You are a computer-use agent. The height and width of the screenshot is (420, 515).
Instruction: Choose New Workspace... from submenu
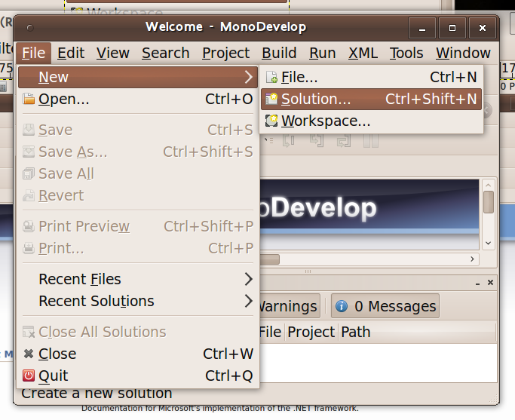pyautogui.click(x=371, y=121)
